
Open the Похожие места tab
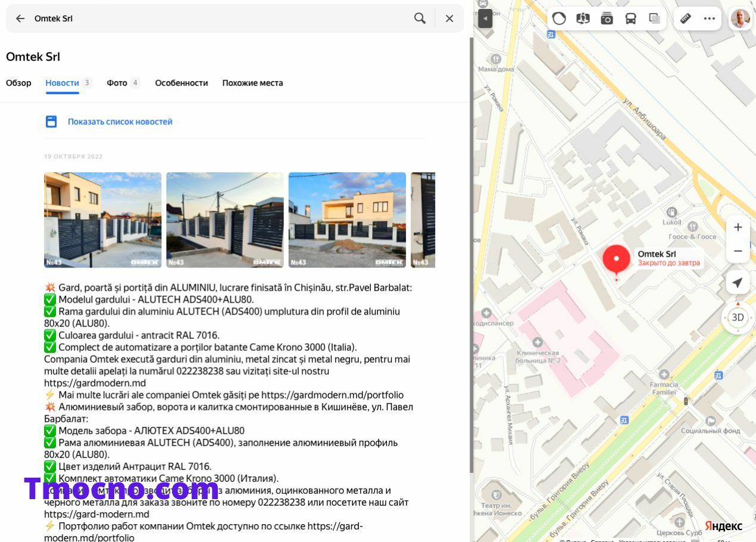click(x=252, y=83)
